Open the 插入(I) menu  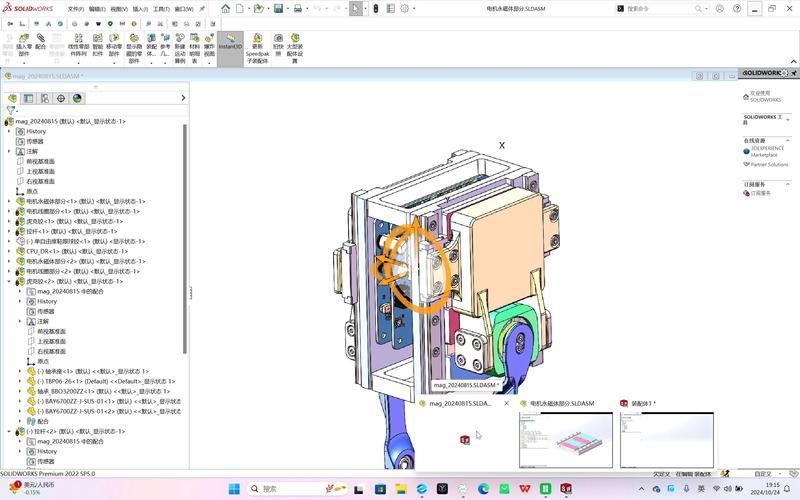tap(141, 8)
